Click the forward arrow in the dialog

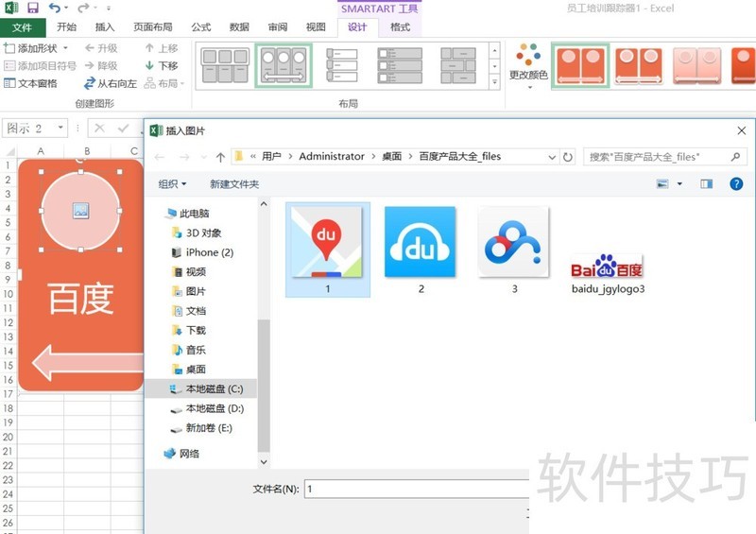[184, 157]
